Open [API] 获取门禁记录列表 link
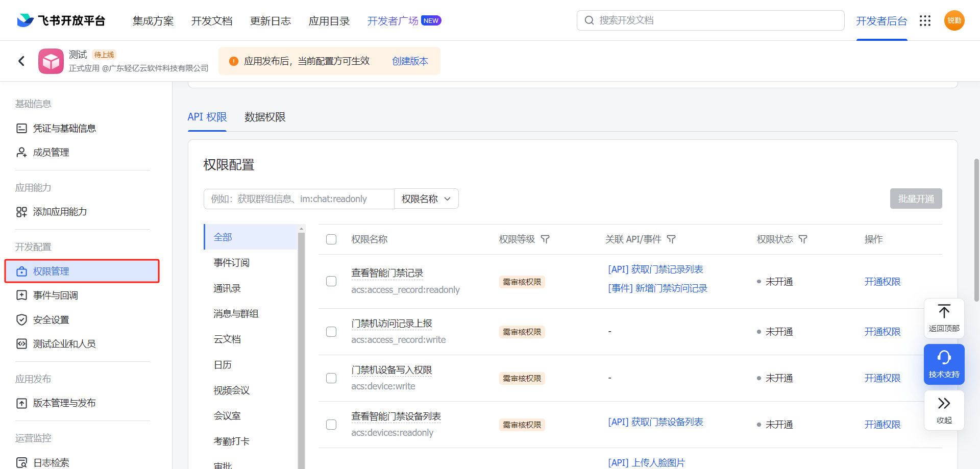 coord(655,269)
